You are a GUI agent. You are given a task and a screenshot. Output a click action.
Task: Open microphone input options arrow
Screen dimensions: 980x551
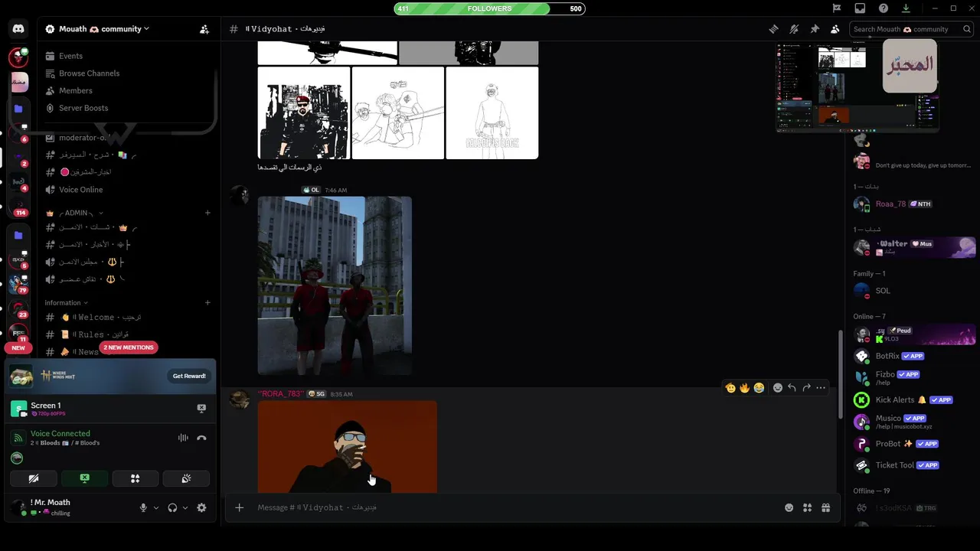[156, 507]
